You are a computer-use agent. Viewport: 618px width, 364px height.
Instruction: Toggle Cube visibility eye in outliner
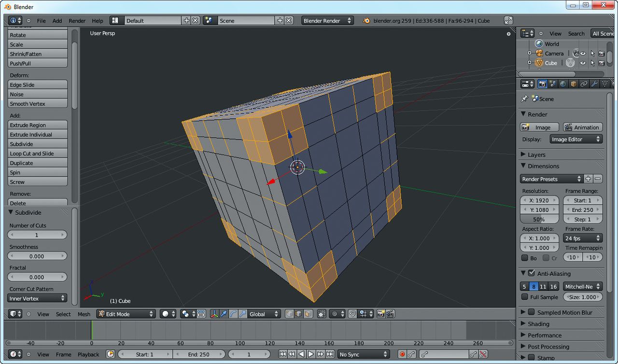click(583, 63)
